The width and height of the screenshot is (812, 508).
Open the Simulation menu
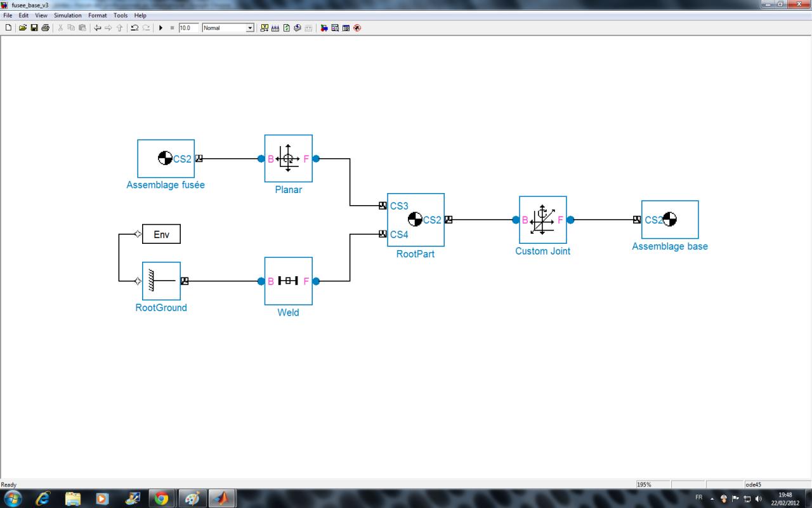68,15
